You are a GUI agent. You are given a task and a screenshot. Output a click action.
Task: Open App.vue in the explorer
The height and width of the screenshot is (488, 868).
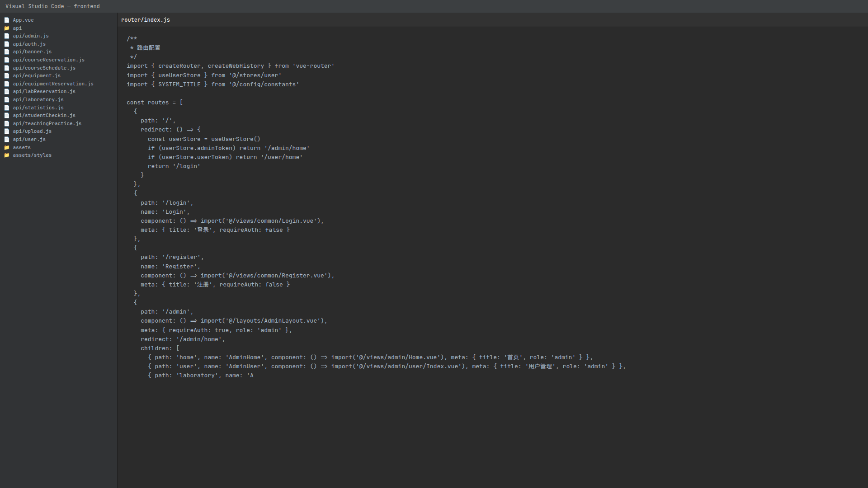(x=23, y=20)
